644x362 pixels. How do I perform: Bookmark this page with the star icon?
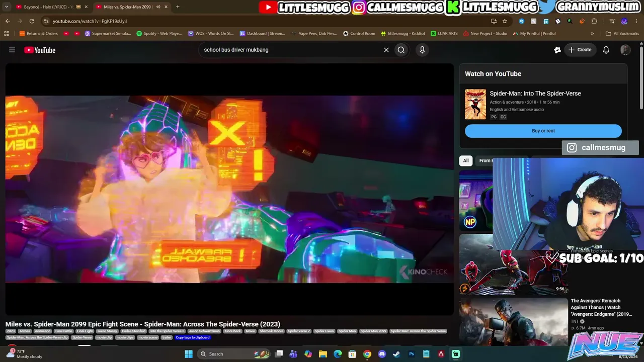[505, 21]
